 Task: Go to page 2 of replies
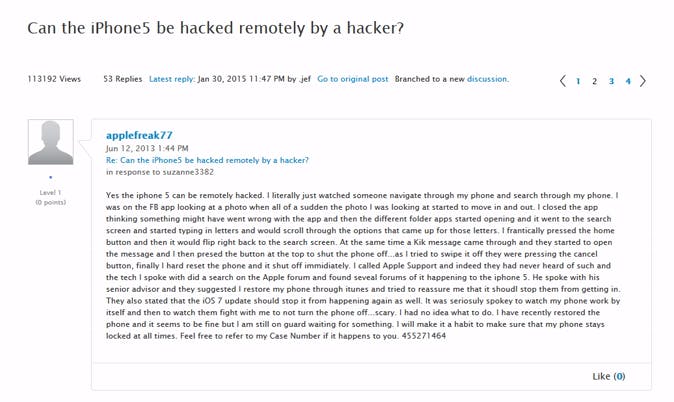point(595,81)
